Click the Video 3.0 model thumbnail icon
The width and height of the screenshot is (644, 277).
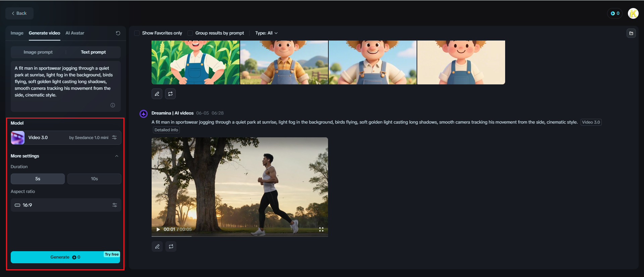tap(18, 138)
